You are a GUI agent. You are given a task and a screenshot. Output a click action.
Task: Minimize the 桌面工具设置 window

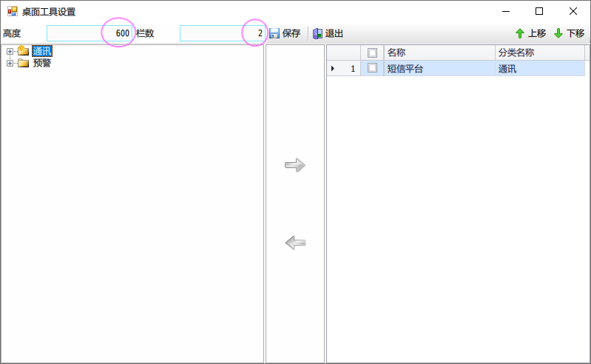(x=506, y=11)
